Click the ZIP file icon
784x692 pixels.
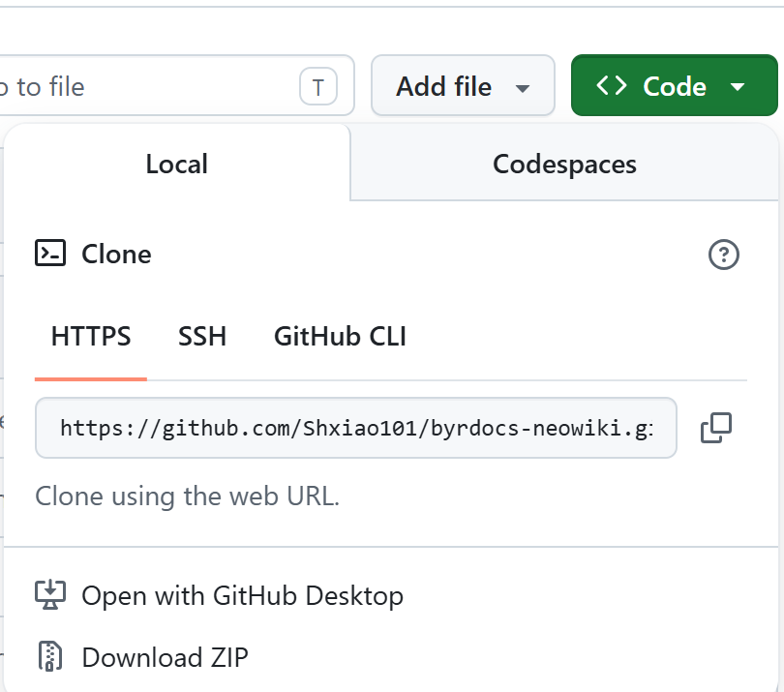(x=50, y=656)
